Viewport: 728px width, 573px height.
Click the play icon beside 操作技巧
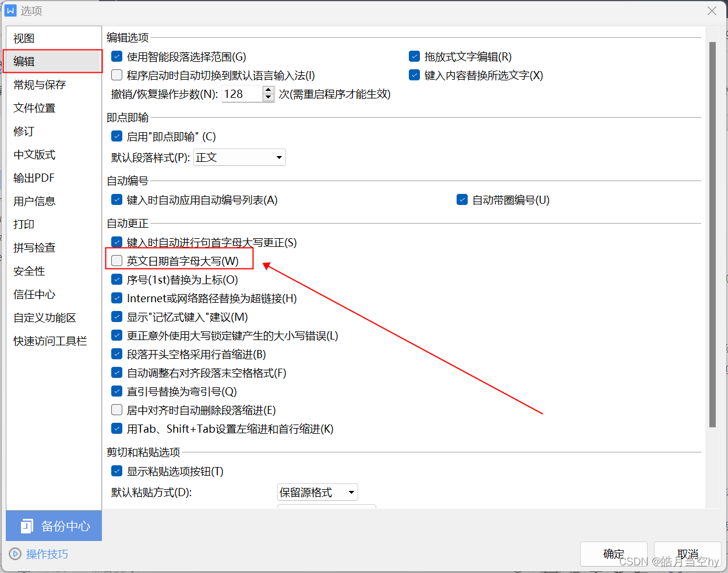pos(16,554)
